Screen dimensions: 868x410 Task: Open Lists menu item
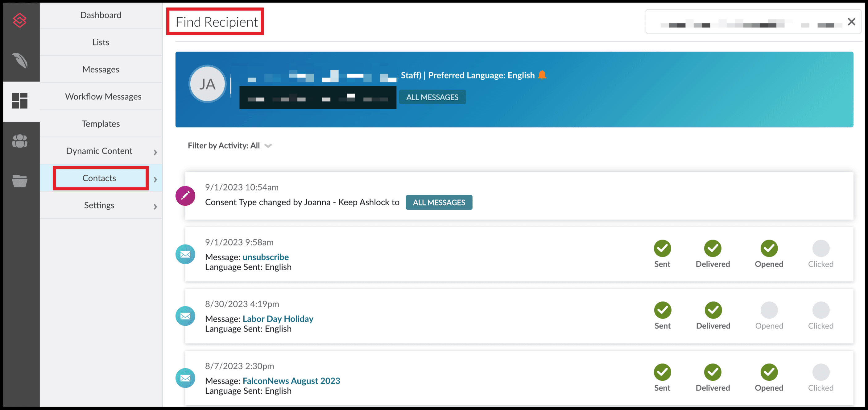101,42
